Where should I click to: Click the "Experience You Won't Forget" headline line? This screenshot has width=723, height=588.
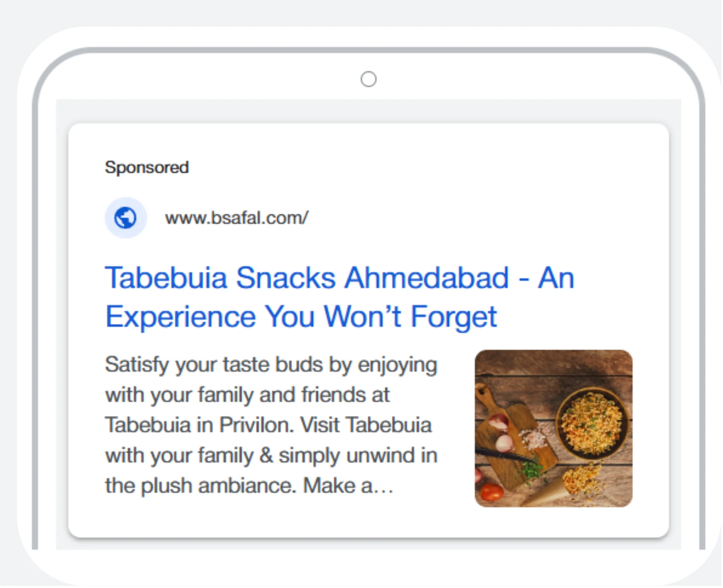coord(301,317)
